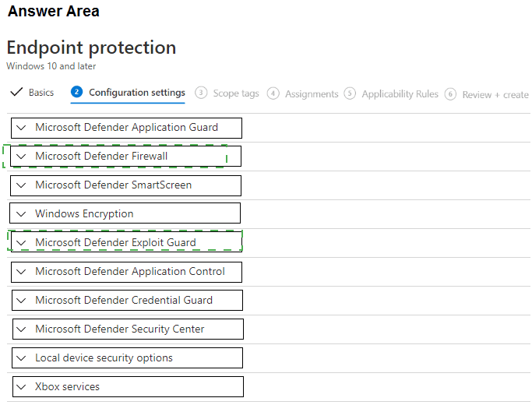Open Windows Encryption settings section
Screen dimensions: 532x405
(x=84, y=214)
